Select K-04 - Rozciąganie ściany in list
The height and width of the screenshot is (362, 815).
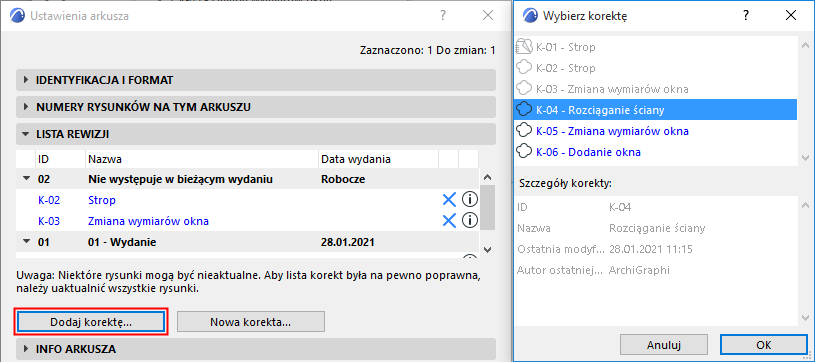coord(655,110)
